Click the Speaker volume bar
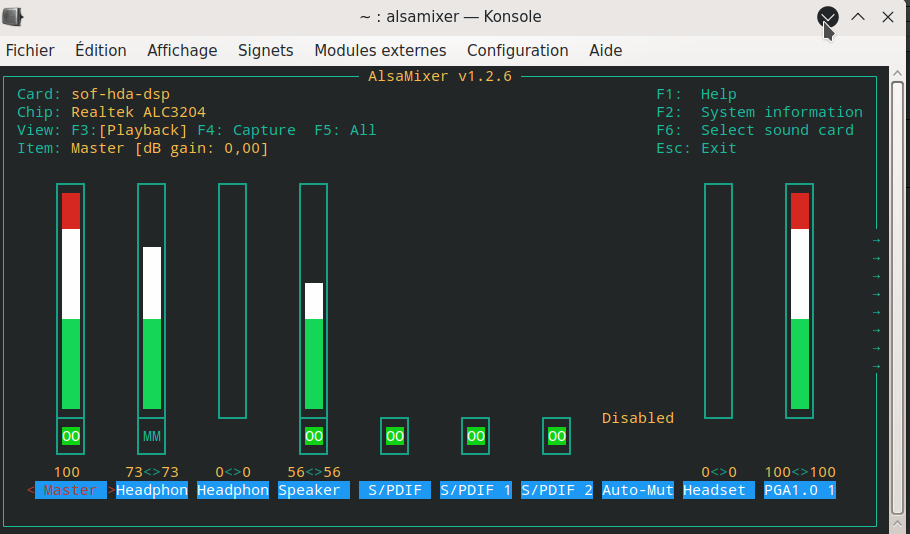The height and width of the screenshot is (534, 910). click(313, 345)
